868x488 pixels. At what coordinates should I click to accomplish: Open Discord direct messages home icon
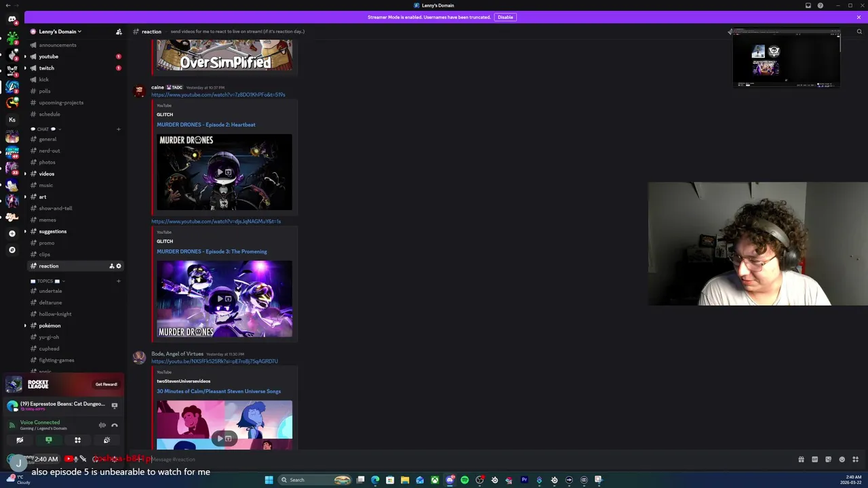click(12, 19)
